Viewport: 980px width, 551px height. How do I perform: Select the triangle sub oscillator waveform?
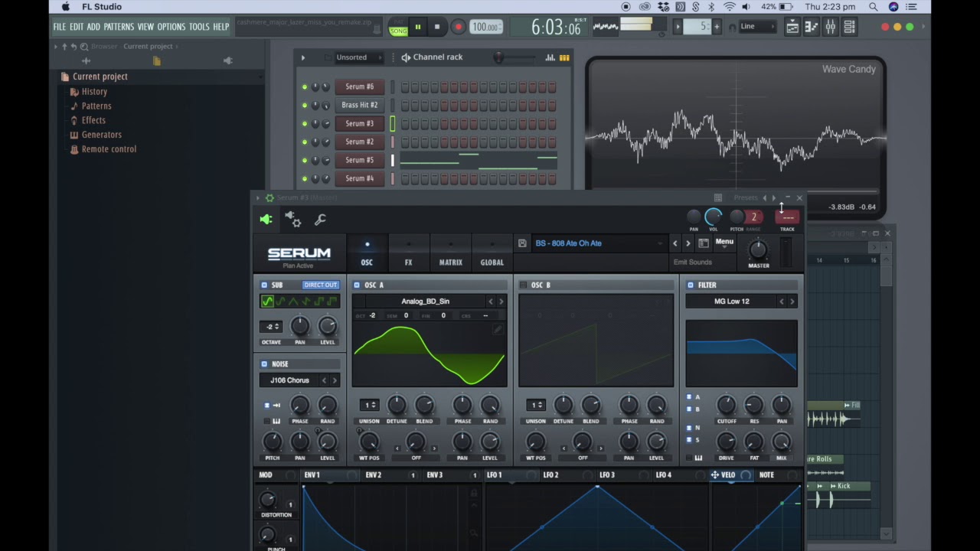pyautogui.click(x=293, y=302)
